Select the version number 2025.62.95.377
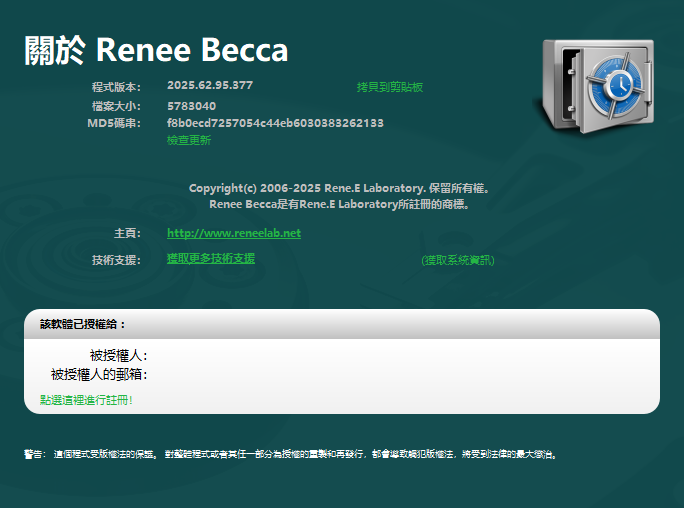Image resolution: width=684 pixels, height=508 pixels. [210, 85]
